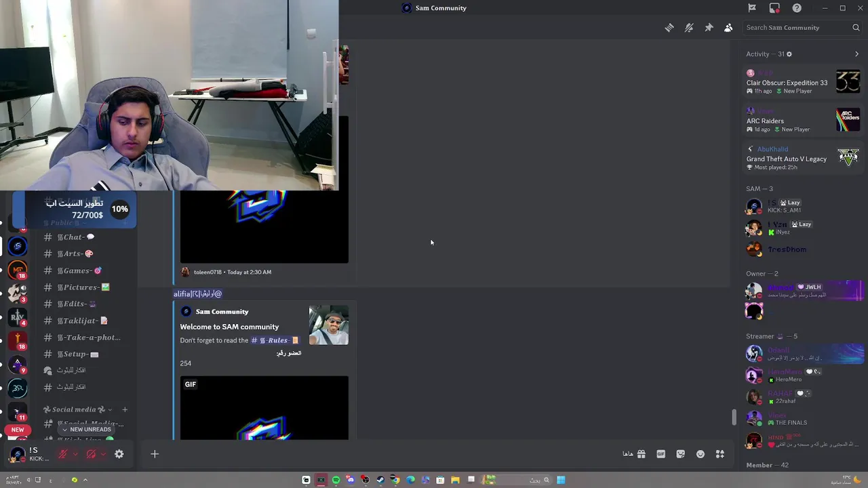The height and width of the screenshot is (488, 868).
Task: Play the GIF in the welcome embed
Action: [x=264, y=408]
